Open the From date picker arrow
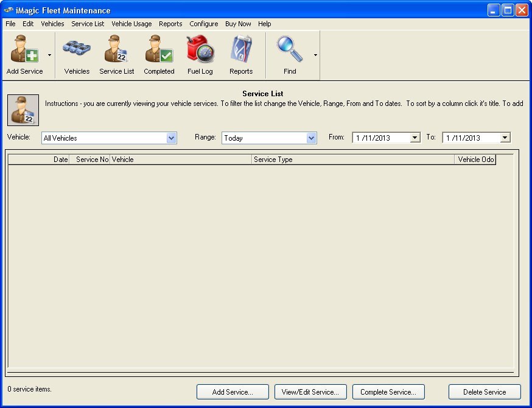The height and width of the screenshot is (408, 532). (x=415, y=138)
